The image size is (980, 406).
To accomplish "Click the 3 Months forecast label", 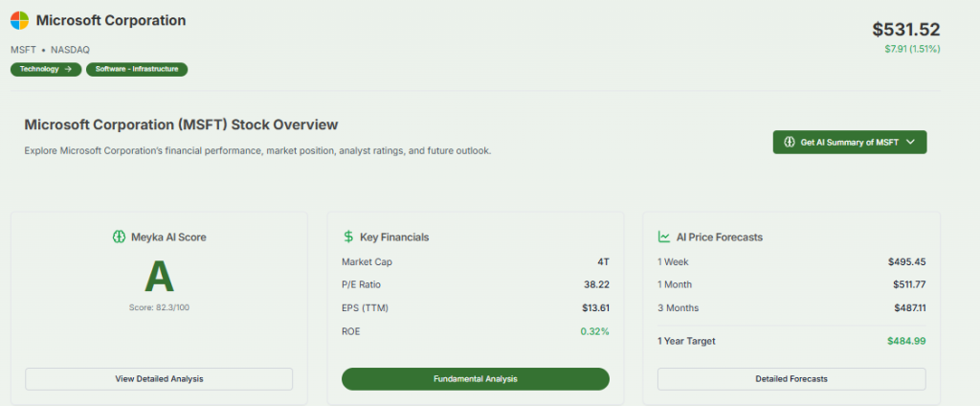I will click(x=679, y=307).
